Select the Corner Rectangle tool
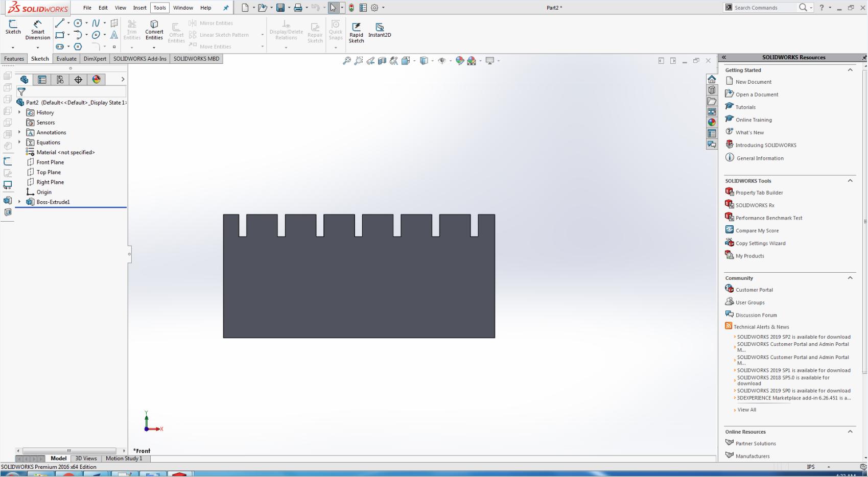 60,35
